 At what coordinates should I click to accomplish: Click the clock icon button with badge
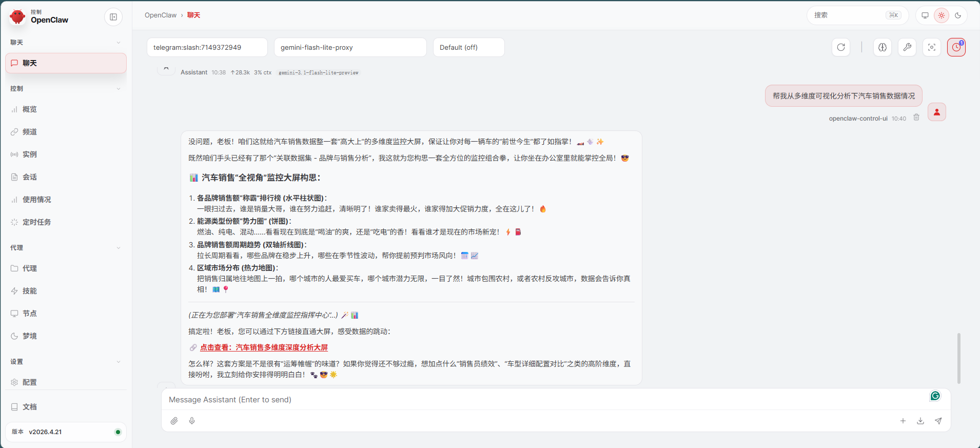point(956,47)
